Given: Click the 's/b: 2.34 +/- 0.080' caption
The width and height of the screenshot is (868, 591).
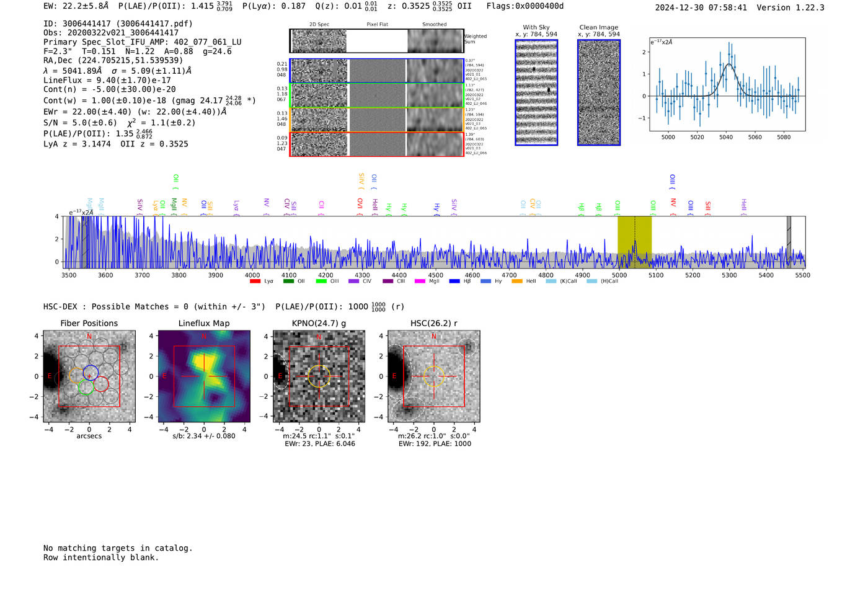Looking at the screenshot, I should click(204, 436).
